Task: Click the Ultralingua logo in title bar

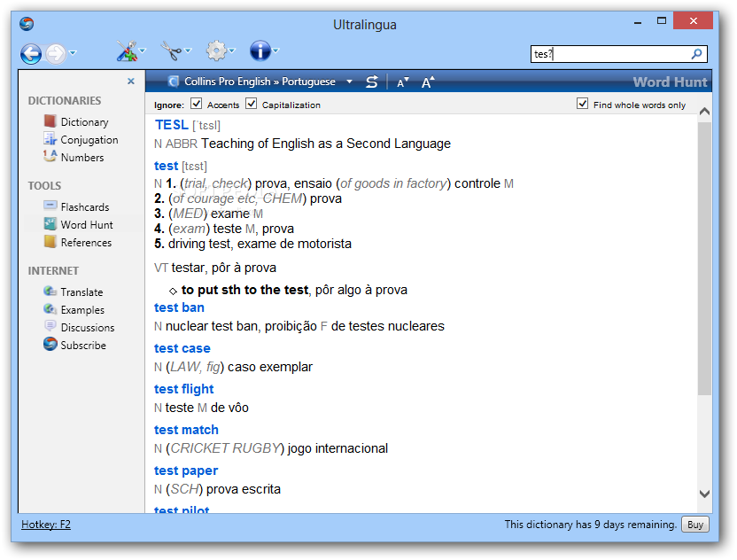Action: pos(27,24)
